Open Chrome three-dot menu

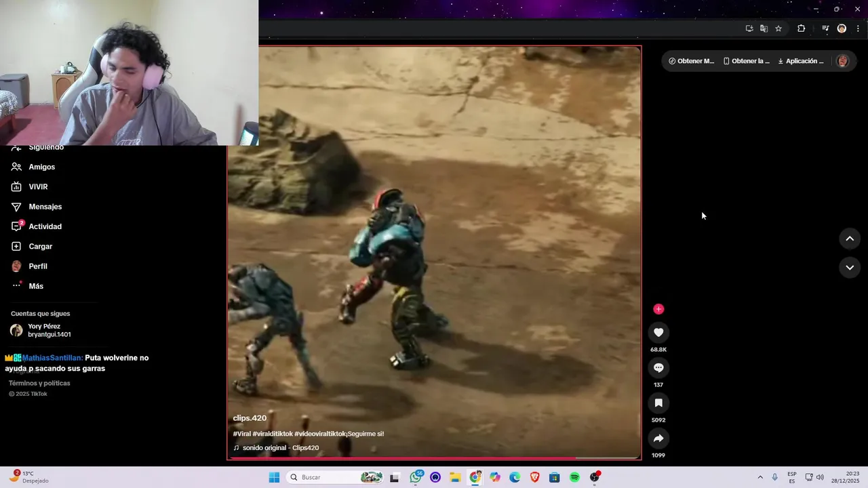tap(858, 28)
